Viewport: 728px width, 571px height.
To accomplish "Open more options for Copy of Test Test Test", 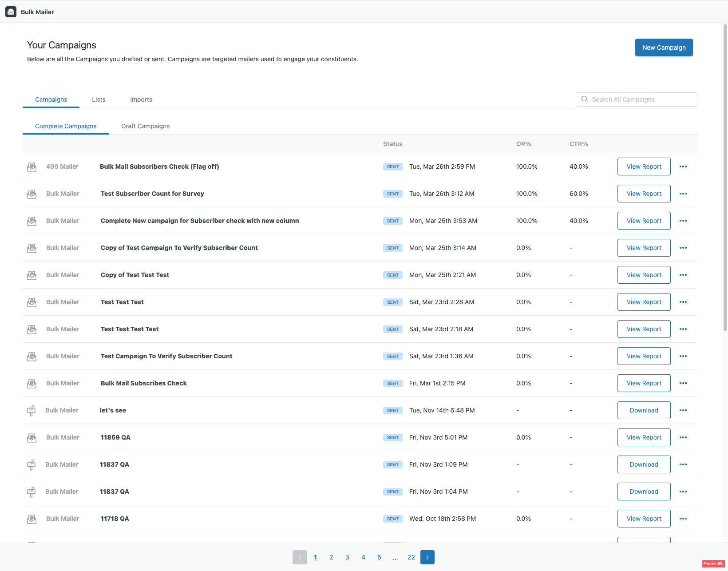I will tap(683, 275).
